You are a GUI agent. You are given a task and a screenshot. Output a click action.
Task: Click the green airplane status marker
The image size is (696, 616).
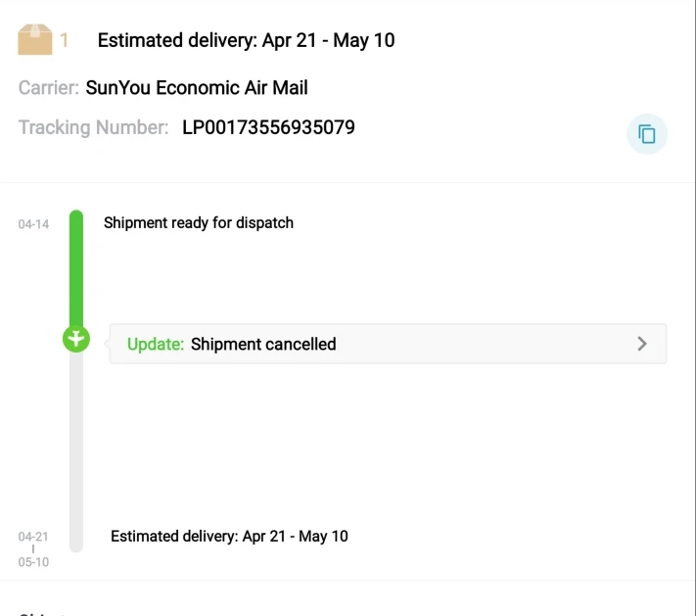pos(76,340)
